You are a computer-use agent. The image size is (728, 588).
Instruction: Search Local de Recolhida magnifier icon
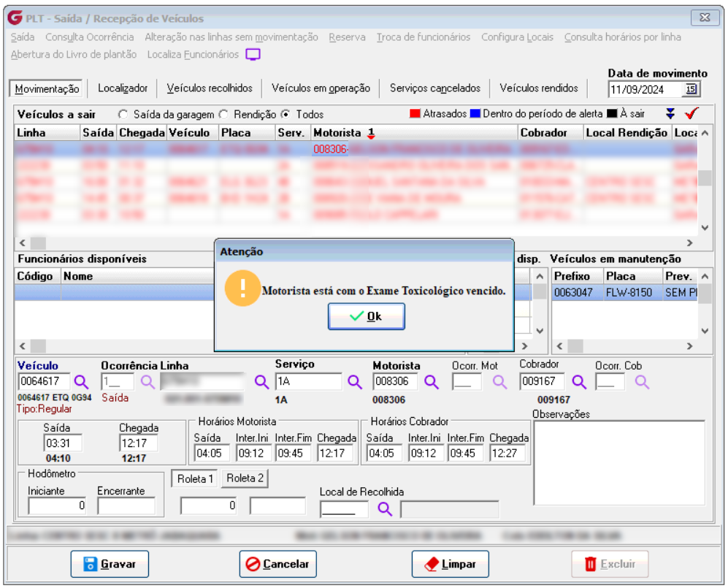point(385,509)
